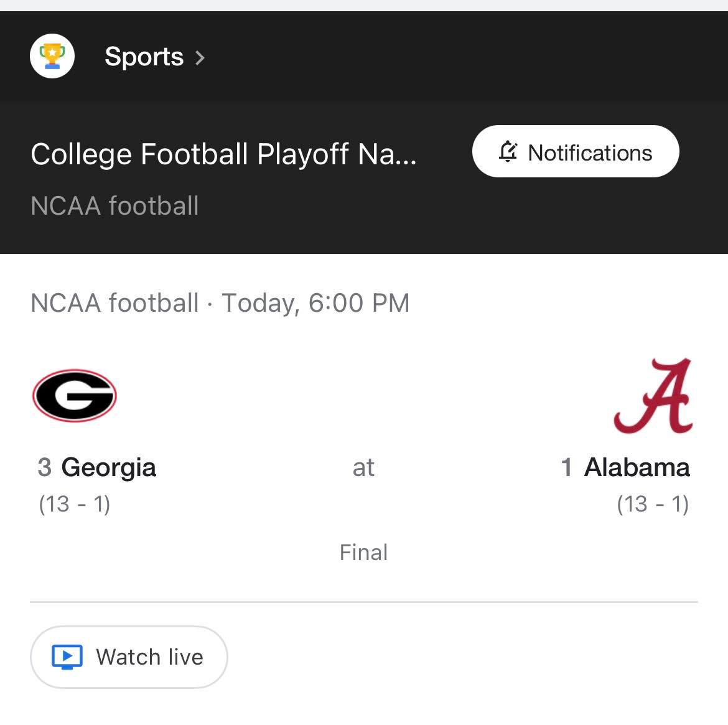Click Alabama's 13 - 1 record
The image size is (728, 725).
click(653, 503)
